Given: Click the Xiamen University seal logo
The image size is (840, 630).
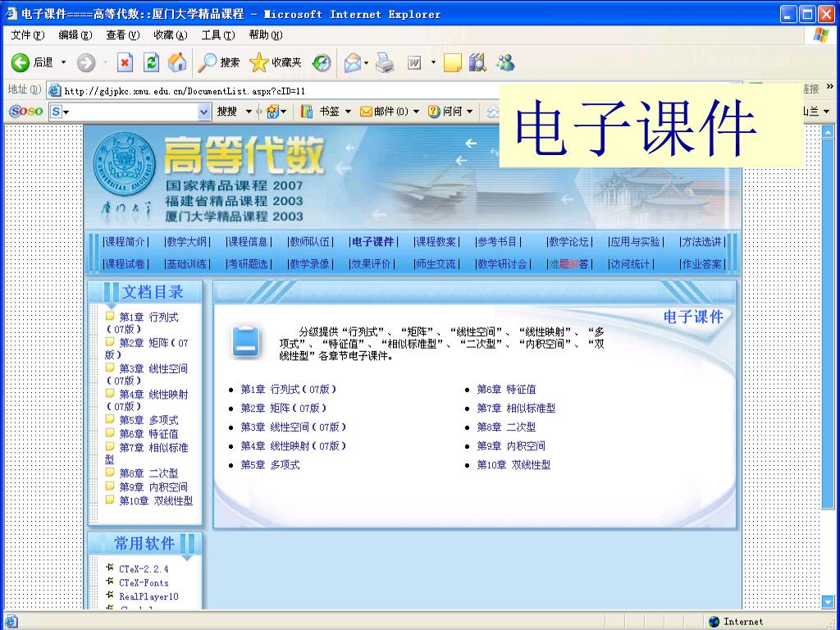Looking at the screenshot, I should (x=125, y=164).
